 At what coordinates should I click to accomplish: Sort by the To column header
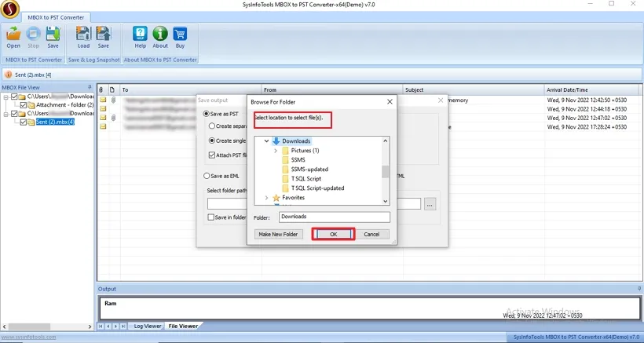coord(190,89)
